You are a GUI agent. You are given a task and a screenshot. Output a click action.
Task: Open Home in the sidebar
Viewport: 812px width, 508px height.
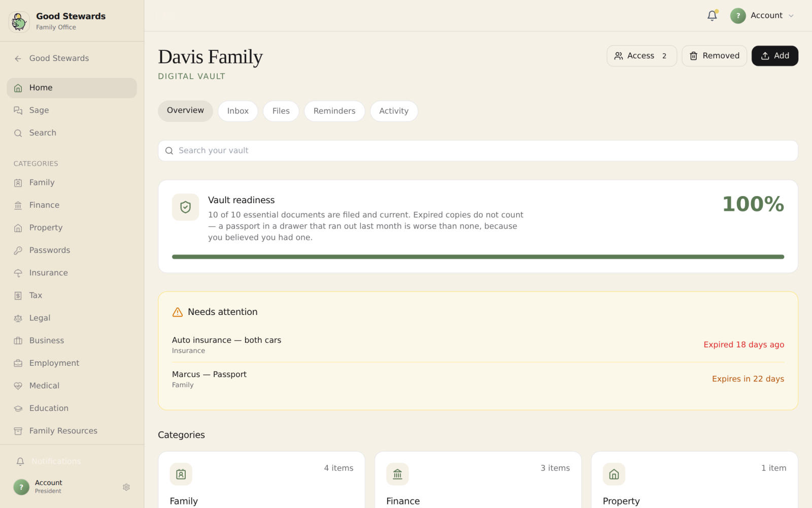pos(72,88)
